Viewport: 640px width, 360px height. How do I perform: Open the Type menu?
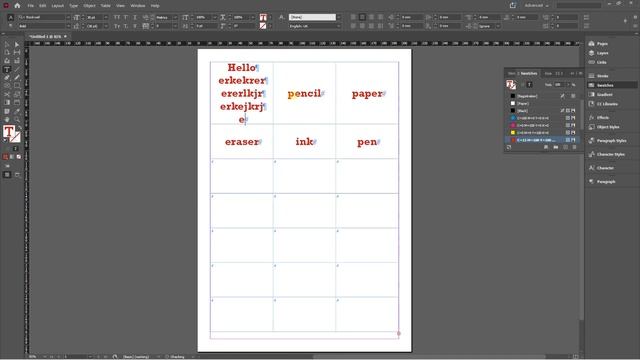tap(73, 6)
